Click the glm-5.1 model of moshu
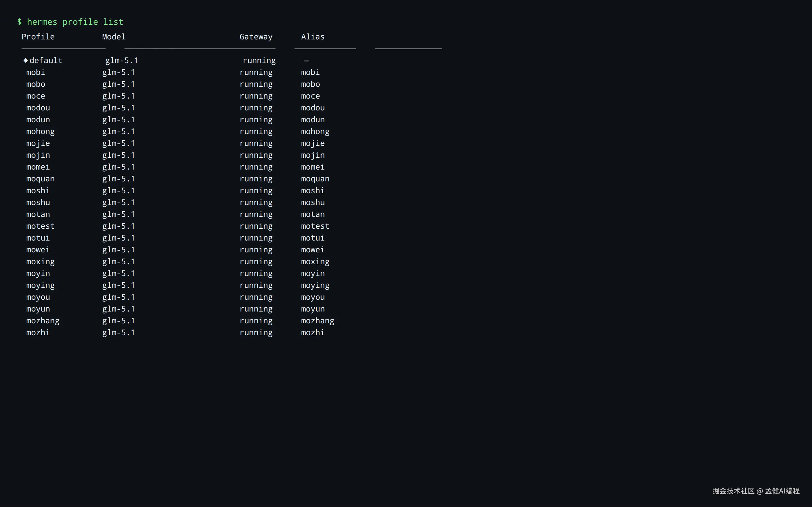Screen dimensions: 812x507 pos(118,202)
